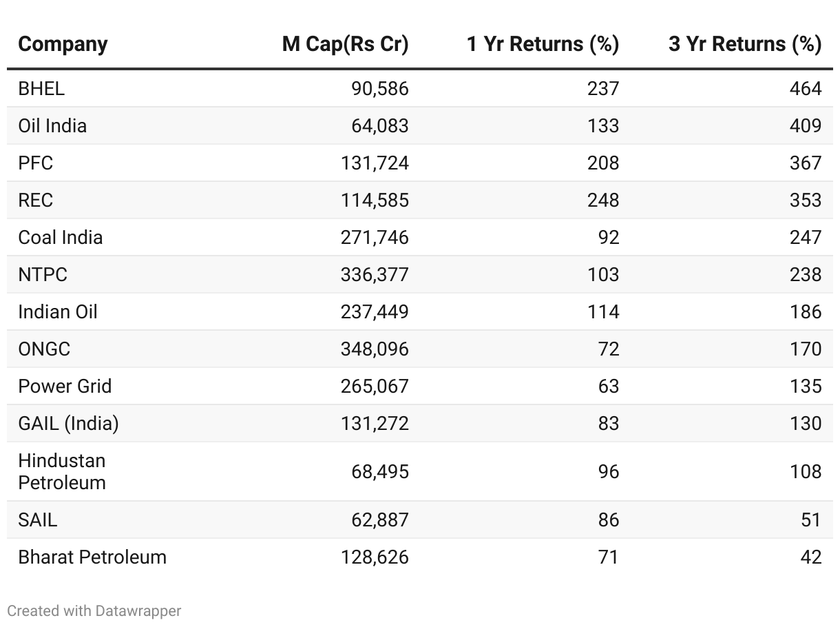Select the PFC market cap 131,724
840x627 pixels.
click(x=375, y=163)
